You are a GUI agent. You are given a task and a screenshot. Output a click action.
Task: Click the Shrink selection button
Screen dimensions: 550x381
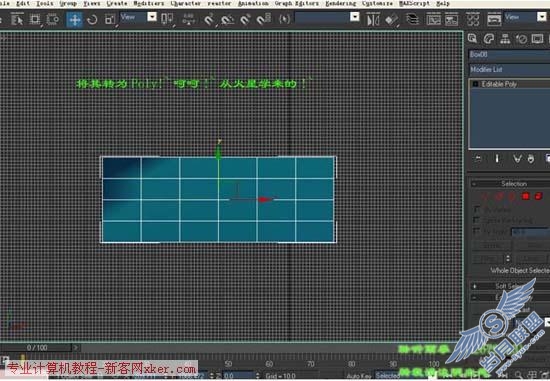coord(491,246)
